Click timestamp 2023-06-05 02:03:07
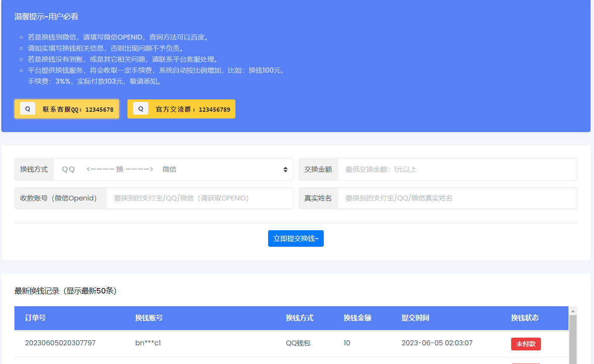594x364 pixels. click(x=437, y=343)
